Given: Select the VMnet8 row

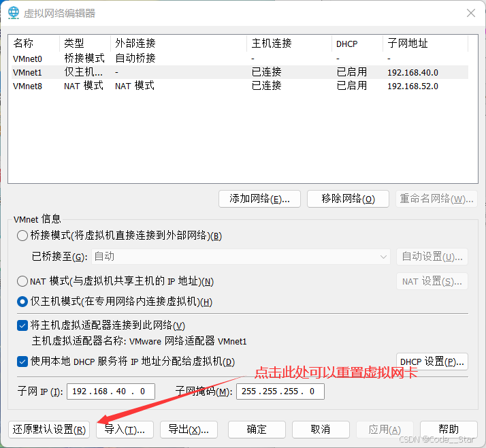Looking at the screenshot, I should point(240,86).
